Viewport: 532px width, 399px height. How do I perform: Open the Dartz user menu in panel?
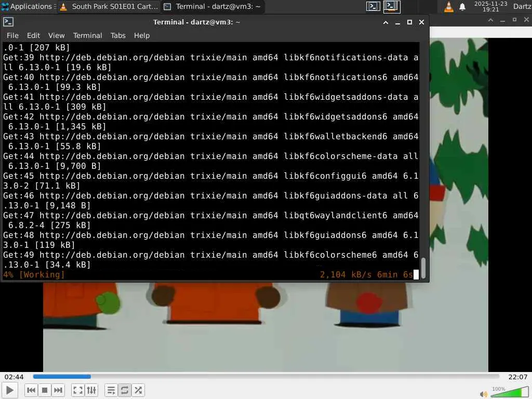pos(522,6)
